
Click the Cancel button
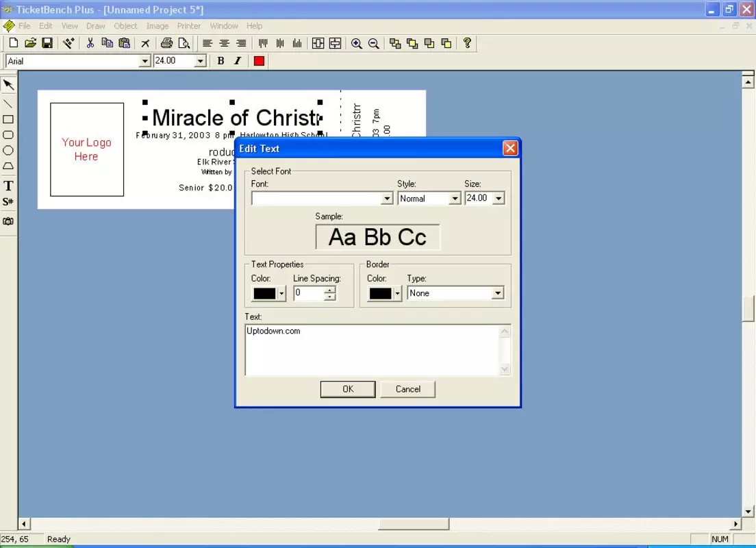tap(408, 389)
